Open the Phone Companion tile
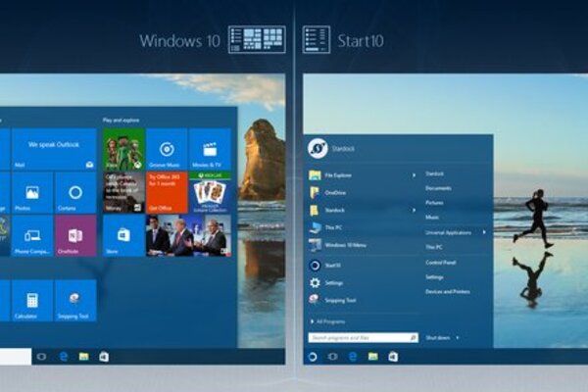The height and width of the screenshot is (392, 588). tap(32, 236)
